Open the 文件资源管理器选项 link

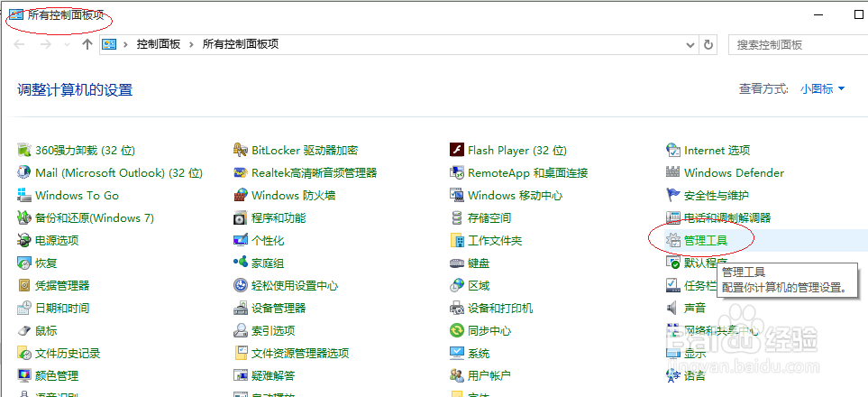[300, 353]
